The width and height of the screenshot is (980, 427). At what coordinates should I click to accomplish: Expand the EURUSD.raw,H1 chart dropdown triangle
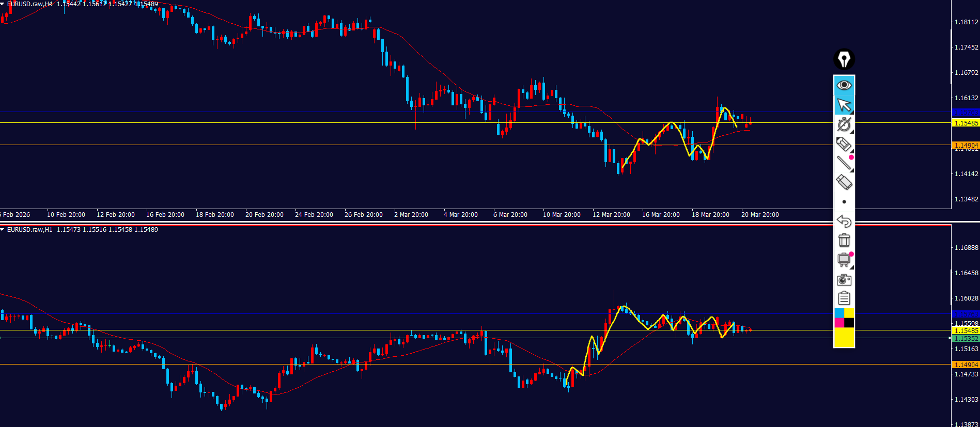[3, 230]
